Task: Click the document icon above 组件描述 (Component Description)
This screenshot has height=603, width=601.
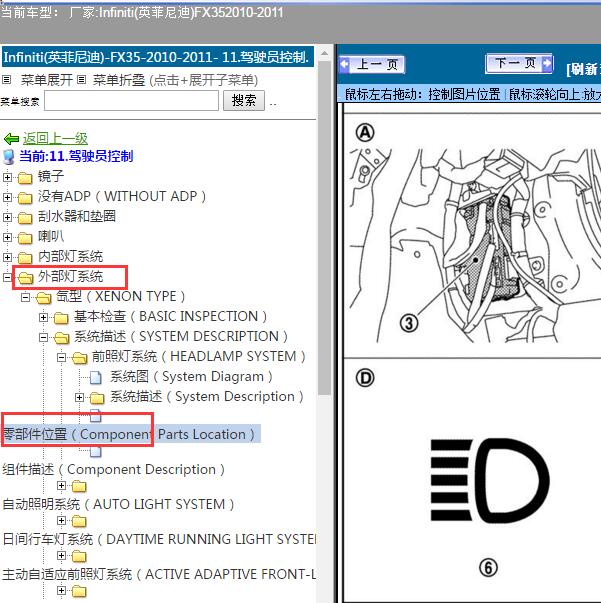Action: (96, 452)
